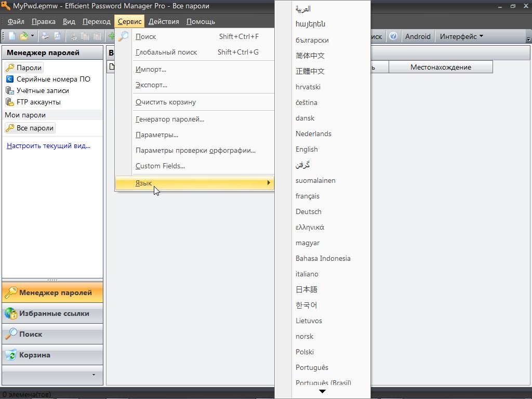Select norsk language

pyautogui.click(x=323, y=337)
